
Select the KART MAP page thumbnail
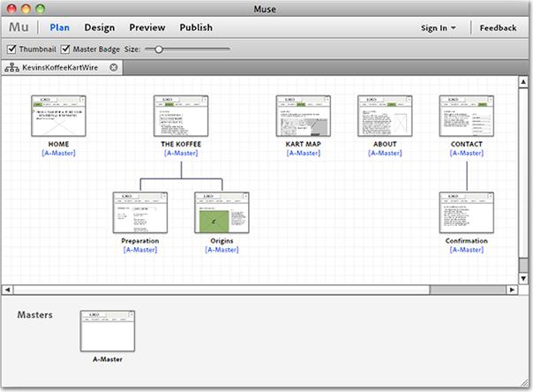pos(303,116)
